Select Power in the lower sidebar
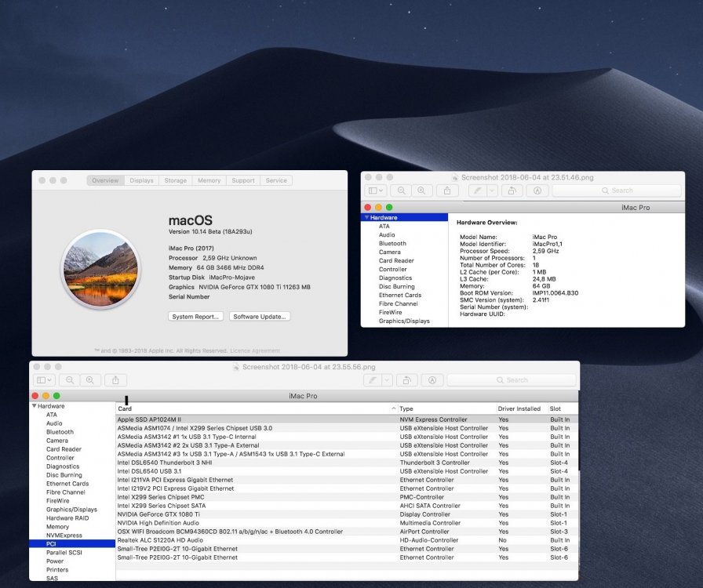 (x=55, y=561)
